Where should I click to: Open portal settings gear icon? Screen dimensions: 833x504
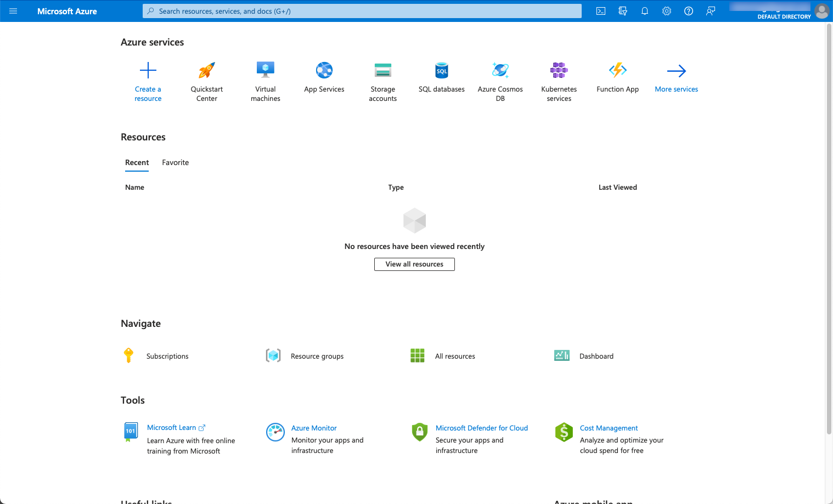coord(667,11)
